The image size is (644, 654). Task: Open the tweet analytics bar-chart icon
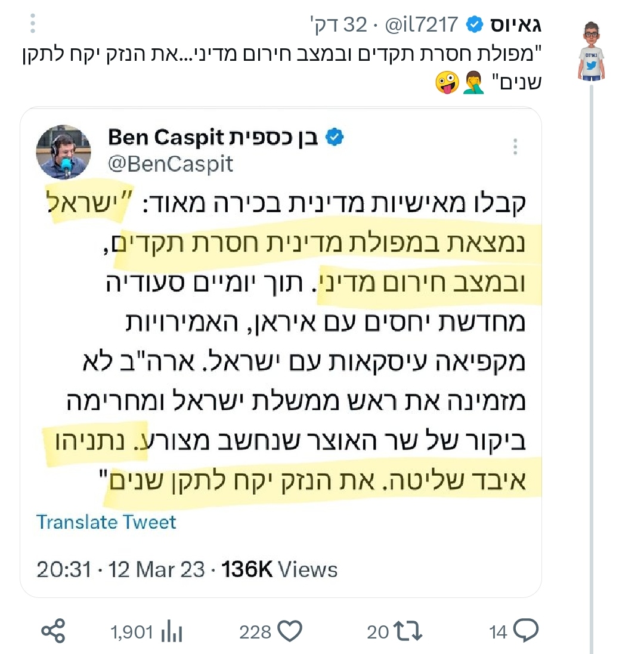pyautogui.click(x=172, y=631)
